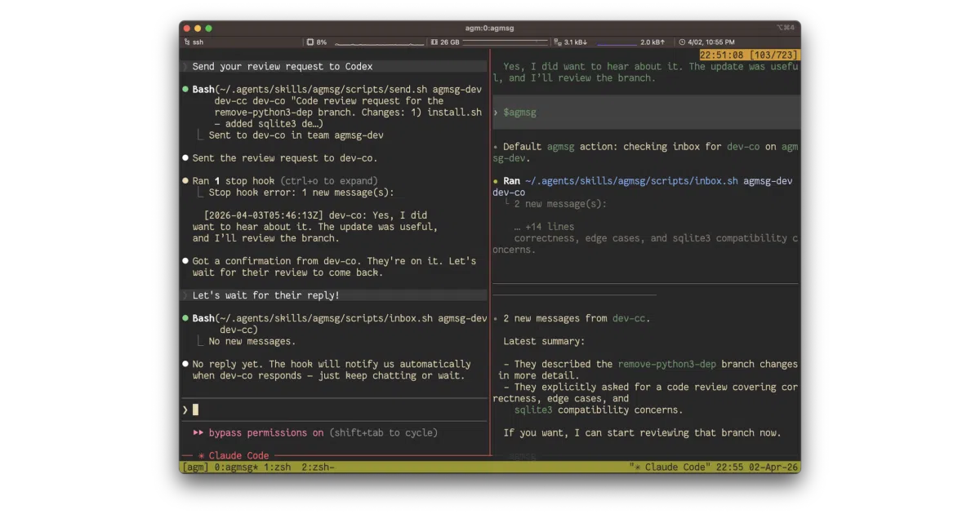The width and height of the screenshot is (980, 514).
Task: Click the memory icon next to 26 GB
Action: pyautogui.click(x=434, y=42)
